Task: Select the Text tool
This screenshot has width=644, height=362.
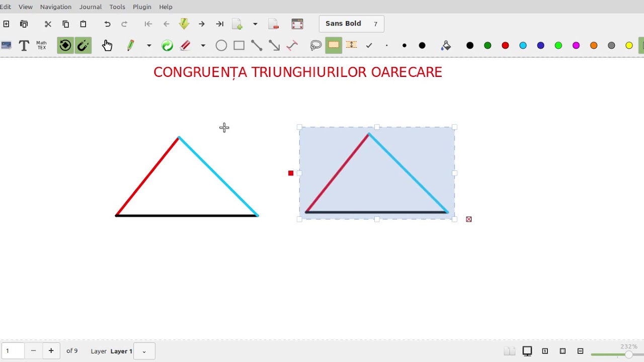Action: 24,45
